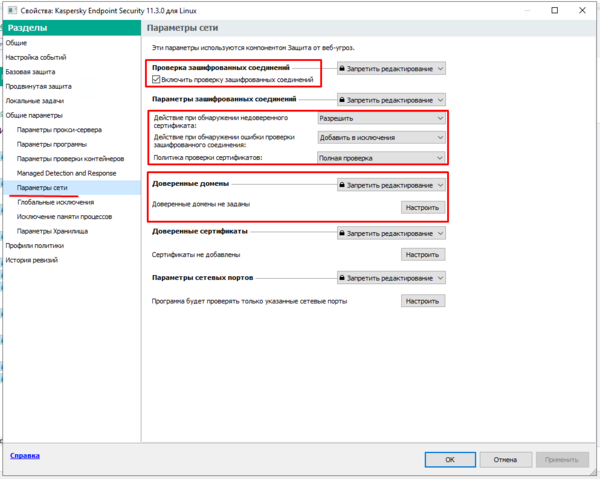
Task: Confirm with the OK button
Action: 450,459
